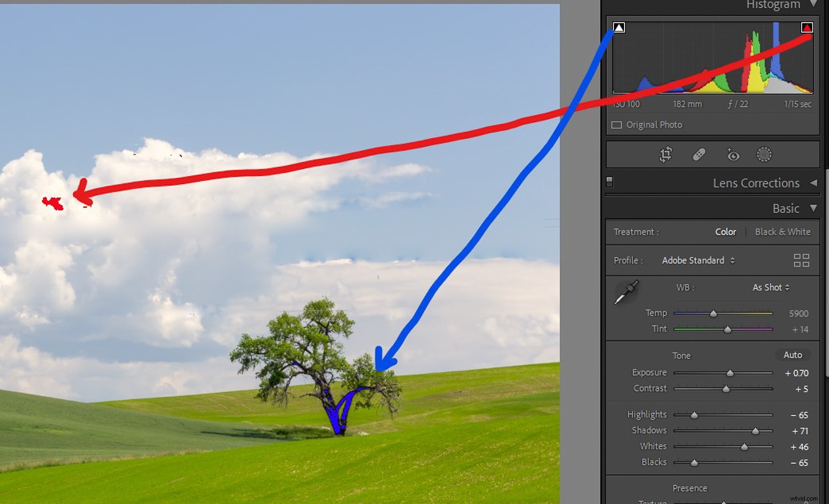This screenshot has height=504, width=829.
Task: Switch Treatment to Black & White
Action: pyautogui.click(x=783, y=232)
